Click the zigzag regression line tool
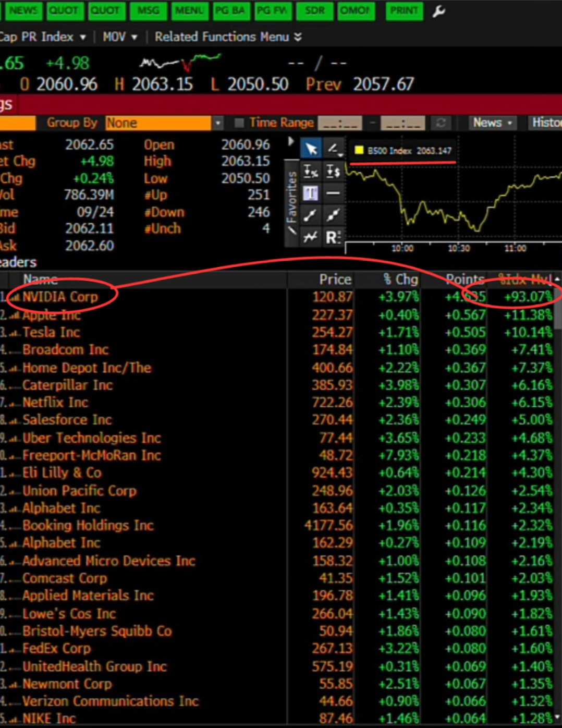 [311, 237]
